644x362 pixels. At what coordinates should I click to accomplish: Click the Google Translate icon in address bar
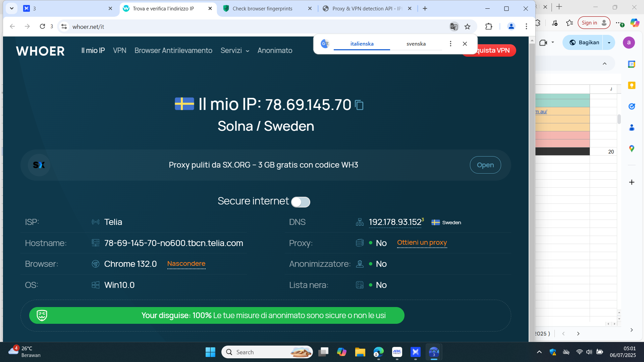454,26
